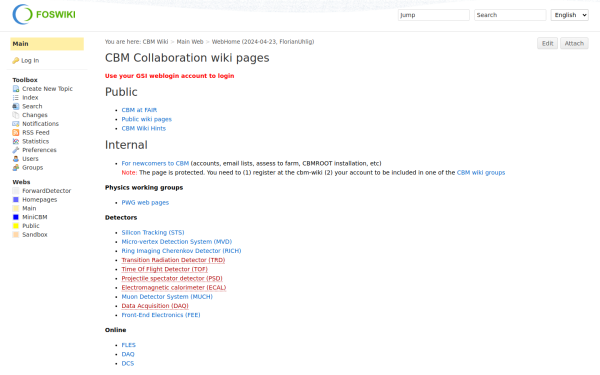Open the CBM Wiki Hints link

(x=143, y=129)
